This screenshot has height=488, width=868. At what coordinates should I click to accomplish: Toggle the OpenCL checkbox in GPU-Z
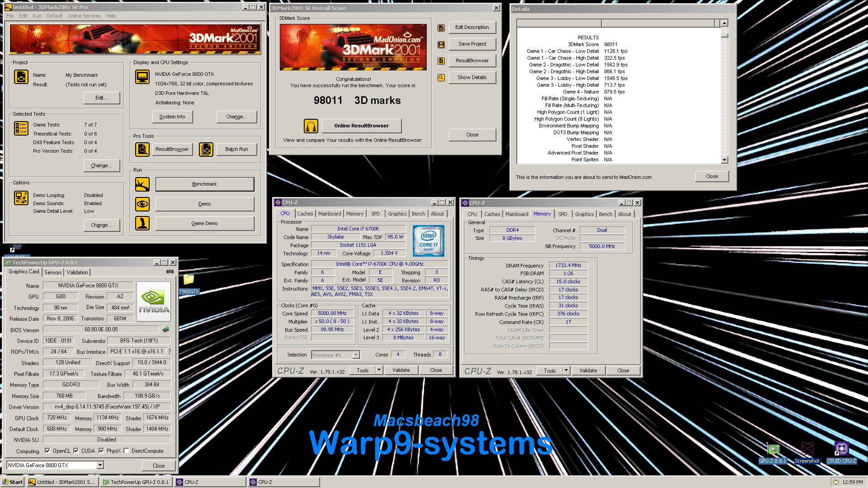pyautogui.click(x=47, y=451)
